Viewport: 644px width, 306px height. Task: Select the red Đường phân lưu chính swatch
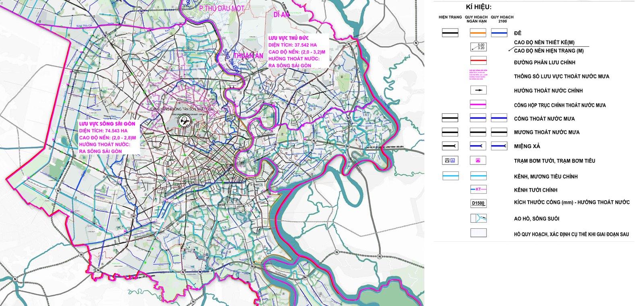pyautogui.click(x=478, y=61)
